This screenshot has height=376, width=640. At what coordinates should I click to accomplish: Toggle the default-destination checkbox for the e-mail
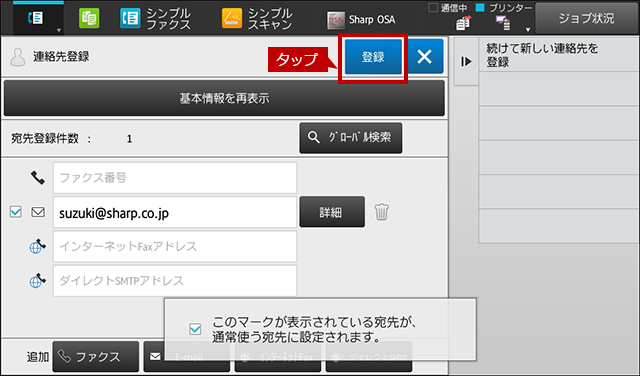pyautogui.click(x=16, y=212)
